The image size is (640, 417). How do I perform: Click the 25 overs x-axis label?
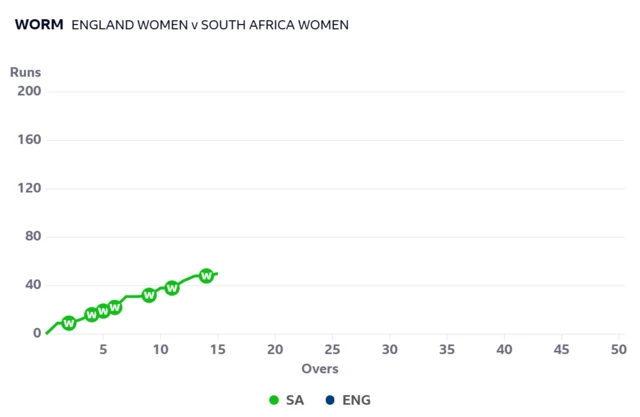coord(332,349)
